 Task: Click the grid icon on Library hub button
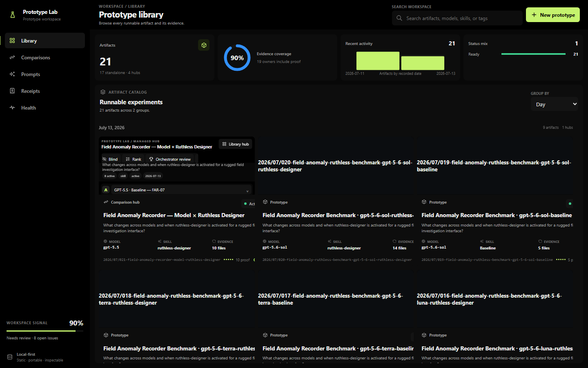(x=224, y=144)
